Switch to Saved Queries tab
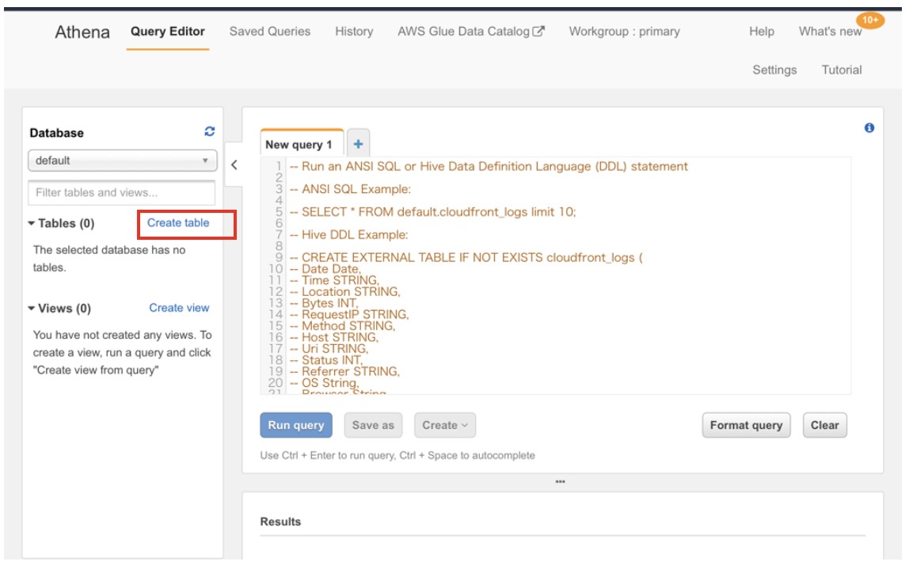Image resolution: width=909 pixels, height=588 pixels. [x=270, y=32]
